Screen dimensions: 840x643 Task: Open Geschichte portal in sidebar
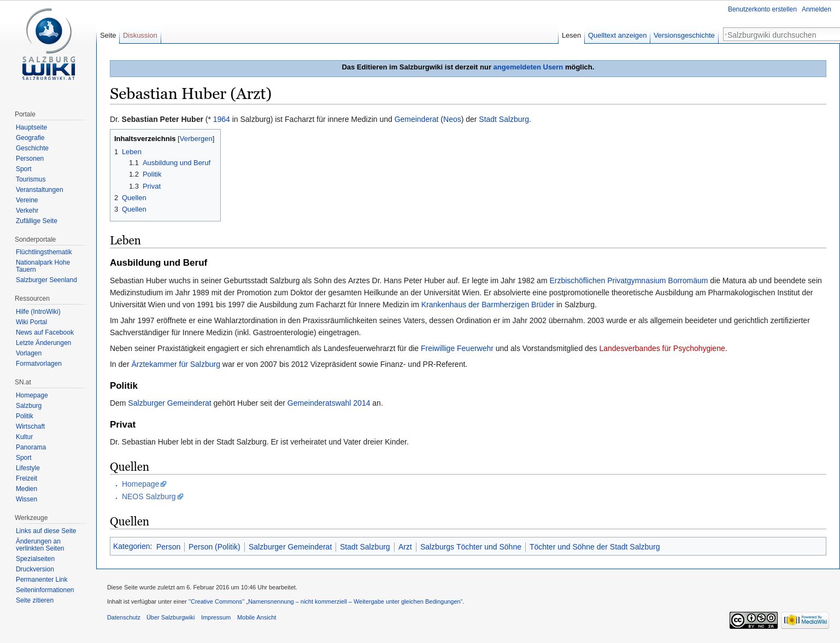(32, 148)
